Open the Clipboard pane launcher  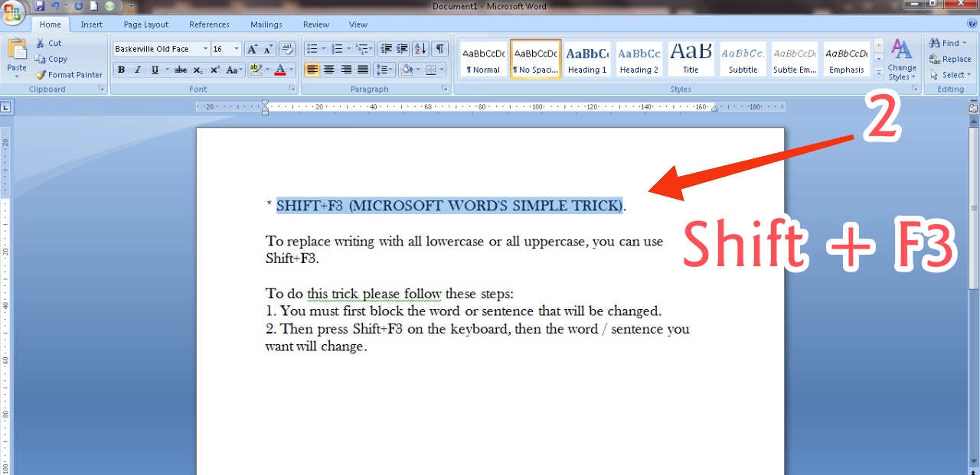click(x=102, y=89)
